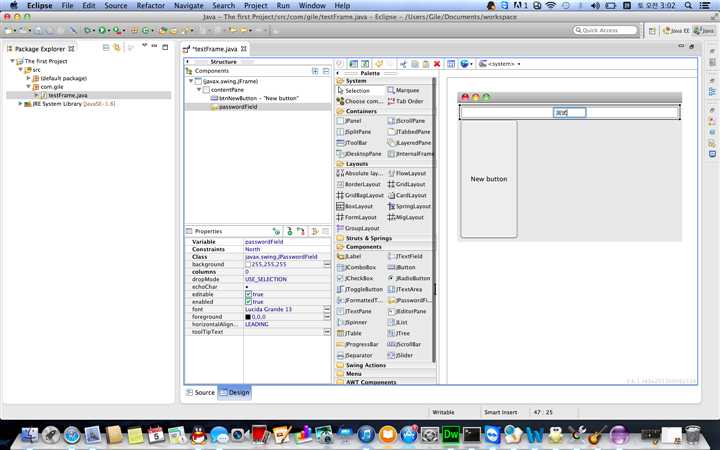Expand the Swing Actions palette category

pyautogui.click(x=361, y=366)
